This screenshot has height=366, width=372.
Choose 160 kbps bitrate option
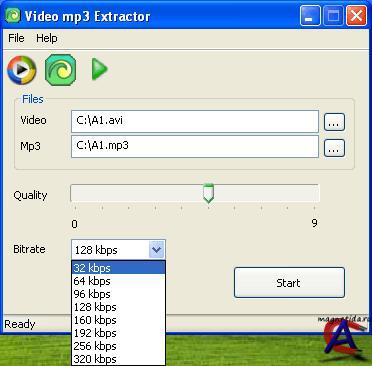point(119,320)
